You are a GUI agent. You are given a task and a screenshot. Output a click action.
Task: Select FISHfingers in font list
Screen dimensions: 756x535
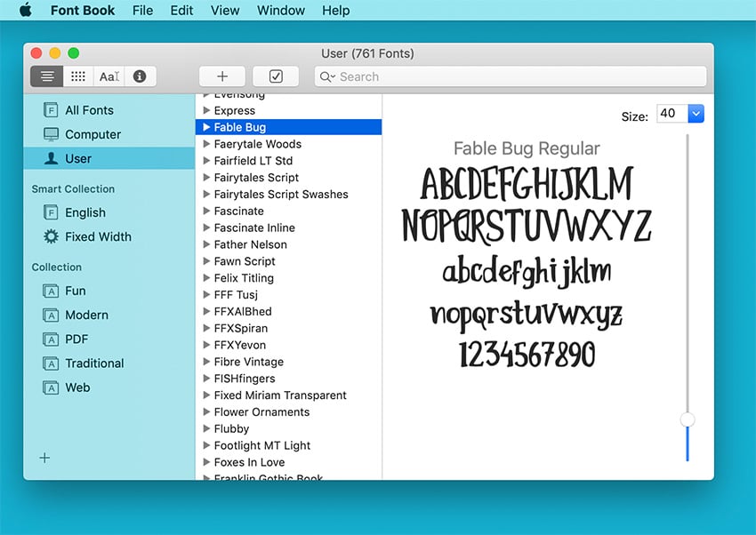coord(289,379)
